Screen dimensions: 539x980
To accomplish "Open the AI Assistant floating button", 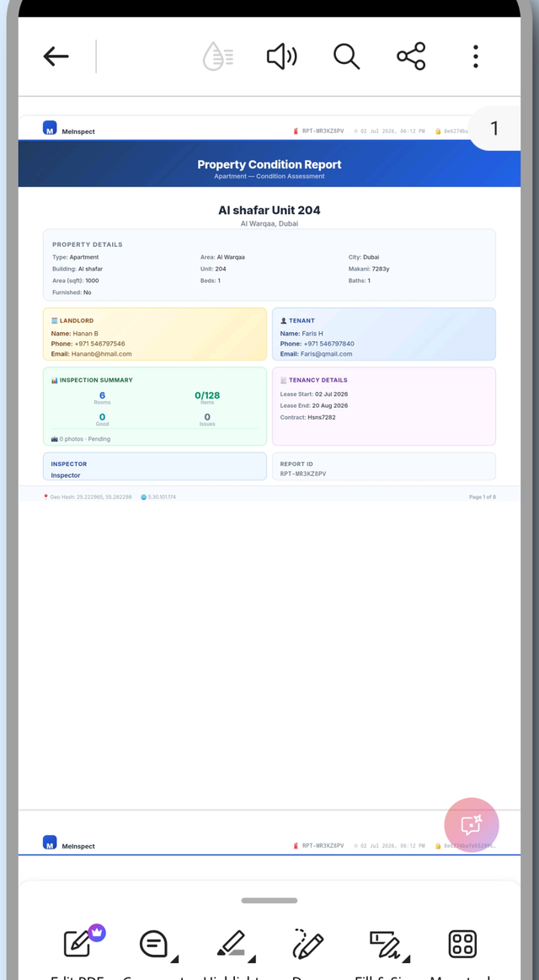I will (472, 825).
